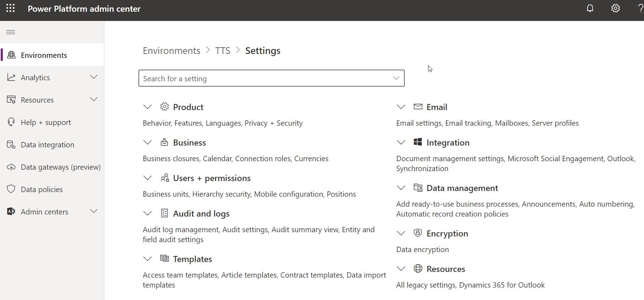Image resolution: width=644 pixels, height=300 pixels.
Task: Expand the Templates section chevron
Action: point(147,259)
